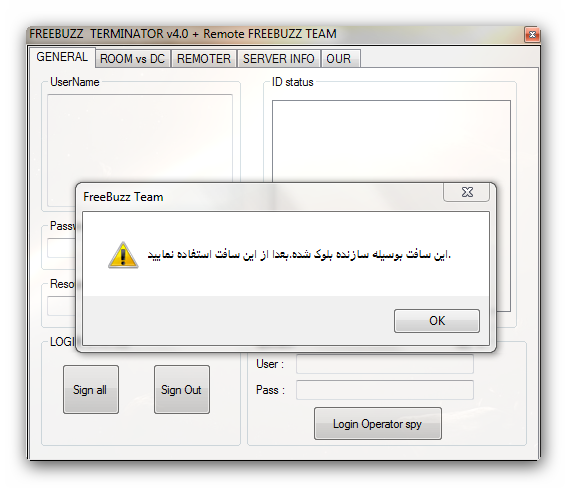Select the REMOTER tab
The width and height of the screenshot is (568, 488).
point(204,59)
